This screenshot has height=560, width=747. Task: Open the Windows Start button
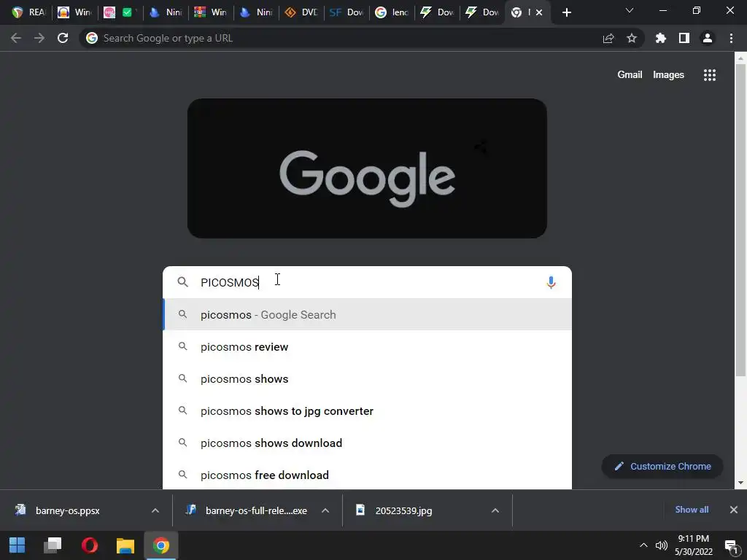tap(18, 545)
